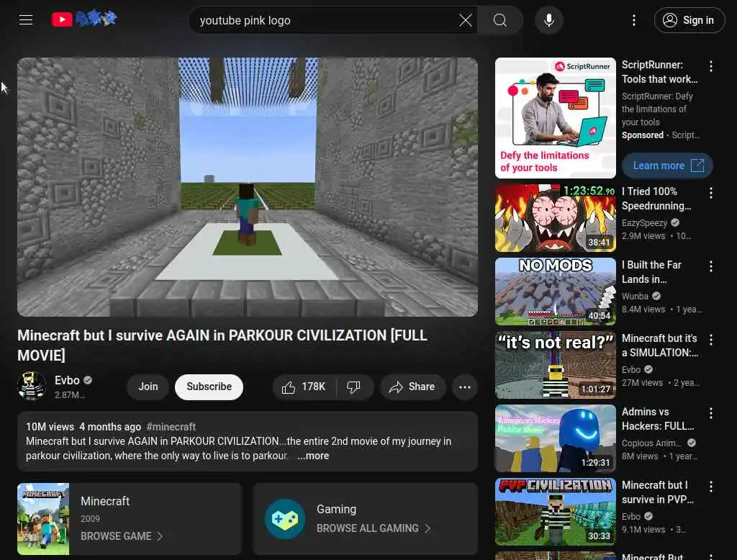Open settings three-dot menu in header

click(x=634, y=20)
